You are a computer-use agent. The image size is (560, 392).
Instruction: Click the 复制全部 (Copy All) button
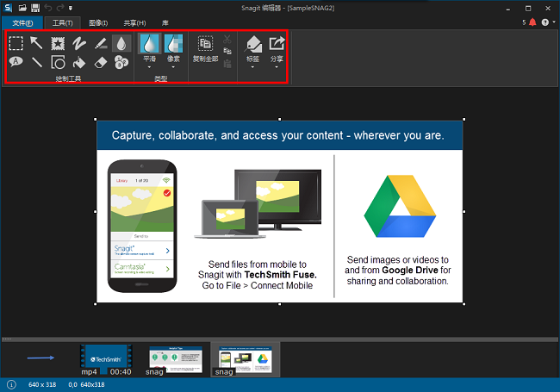(x=205, y=48)
